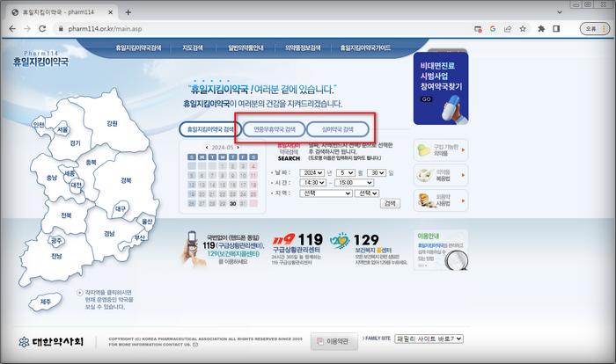Open the 지도검색 menu item
Viewport: 616px width, 364px height.
click(x=193, y=47)
